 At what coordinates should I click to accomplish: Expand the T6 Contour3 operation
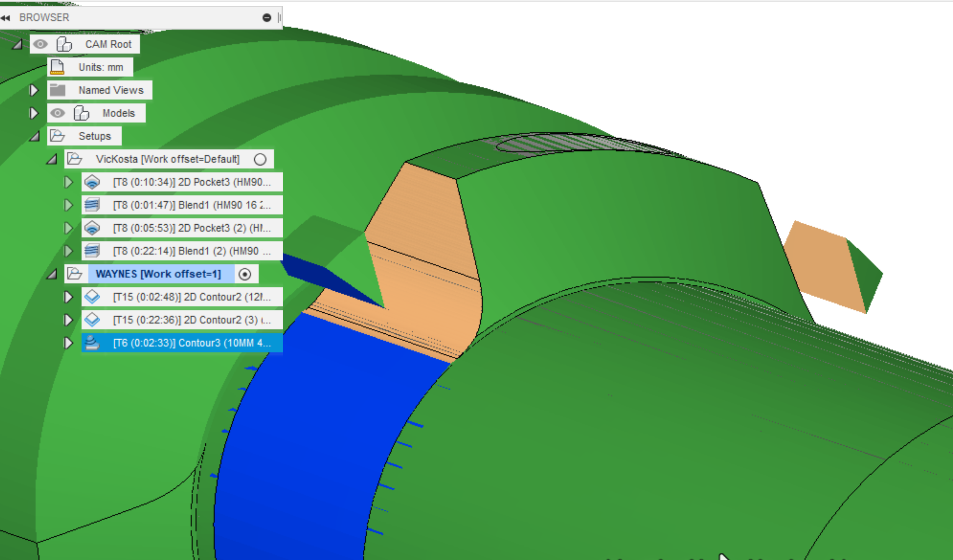pos(69,343)
